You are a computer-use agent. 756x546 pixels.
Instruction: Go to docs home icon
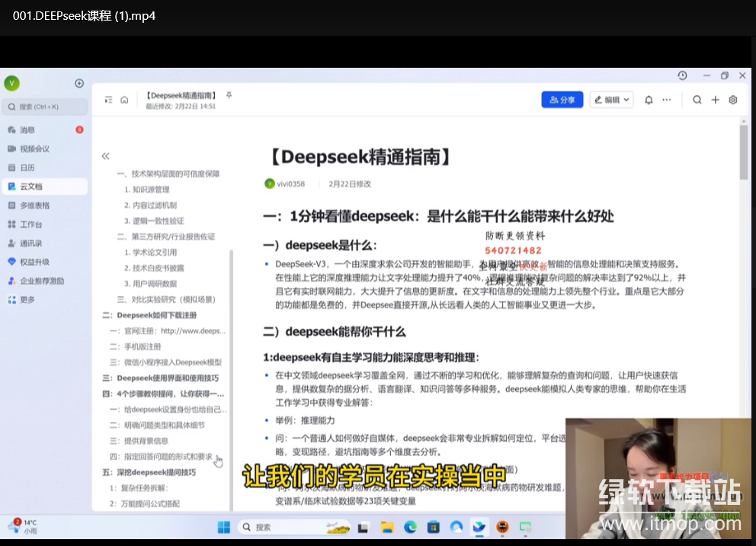click(x=124, y=100)
